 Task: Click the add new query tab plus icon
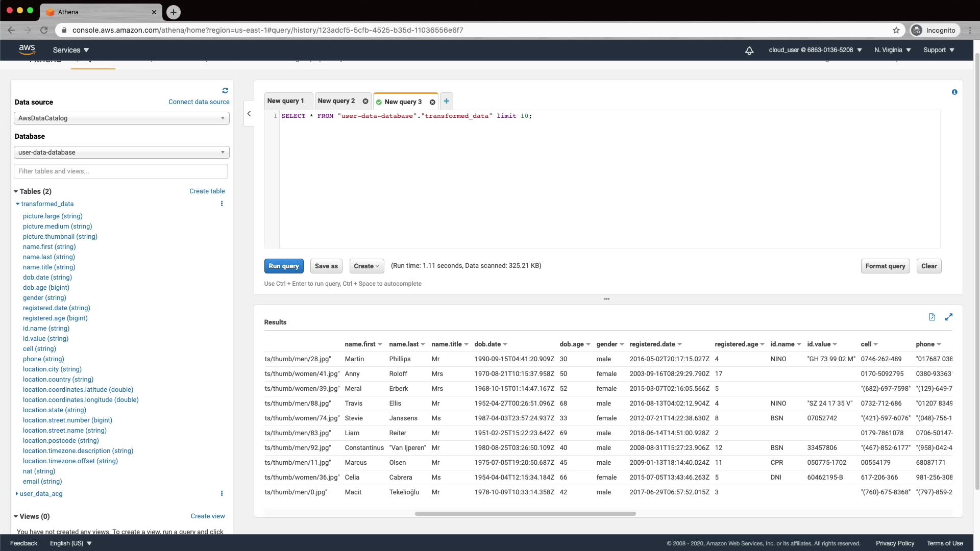tap(446, 101)
